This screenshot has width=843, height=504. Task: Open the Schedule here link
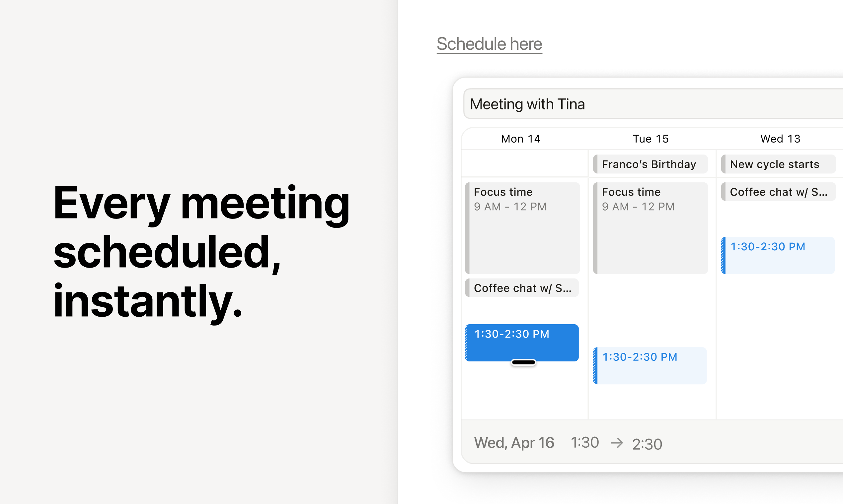489,44
